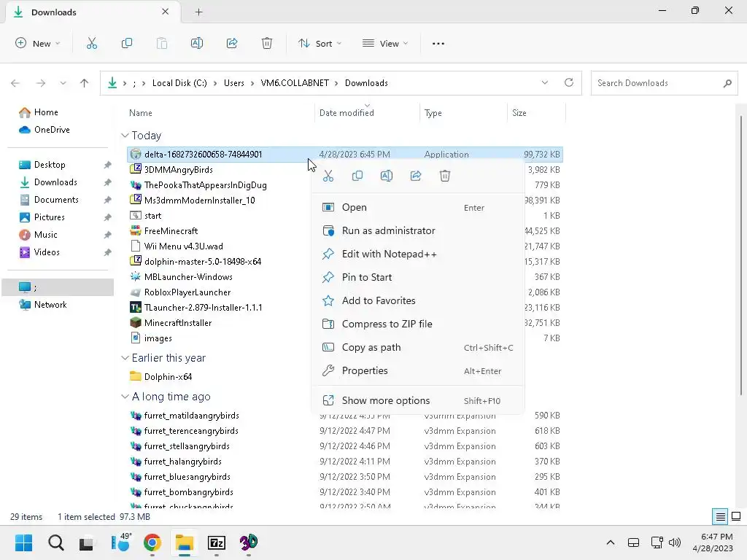Click the search magnifier in Search Downloads
This screenshot has height=560, width=747.
coord(727,83)
